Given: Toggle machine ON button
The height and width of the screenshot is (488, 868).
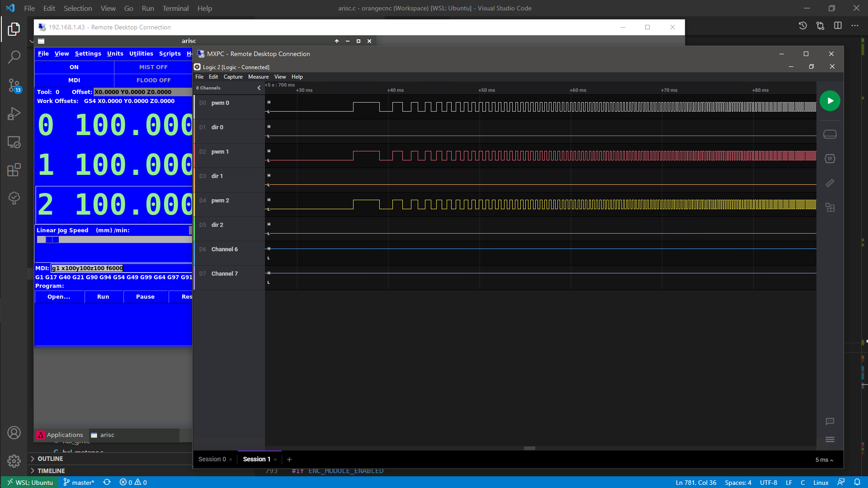Looking at the screenshot, I should point(74,67).
